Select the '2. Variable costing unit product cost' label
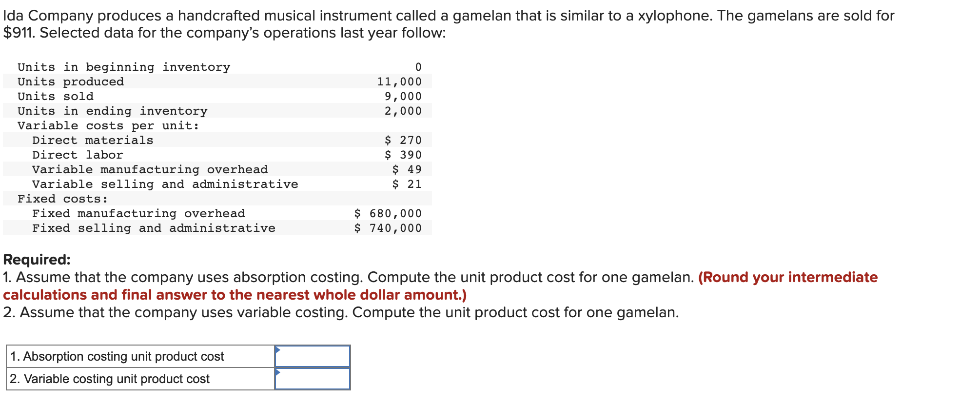 (110, 379)
